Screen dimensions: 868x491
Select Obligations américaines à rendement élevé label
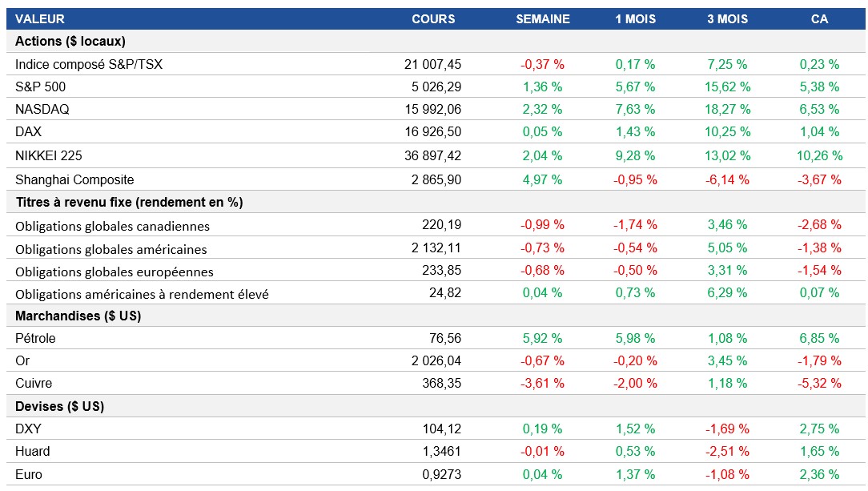click(142, 294)
